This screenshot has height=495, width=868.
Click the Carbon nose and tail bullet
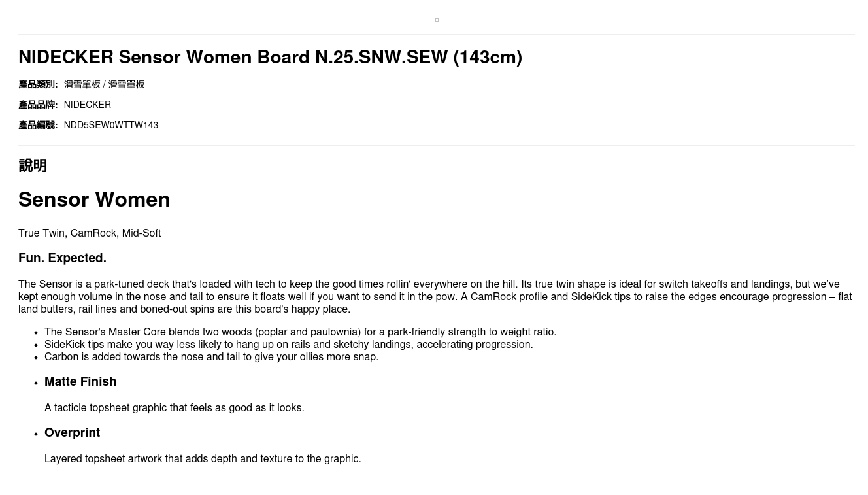pyautogui.click(x=211, y=357)
